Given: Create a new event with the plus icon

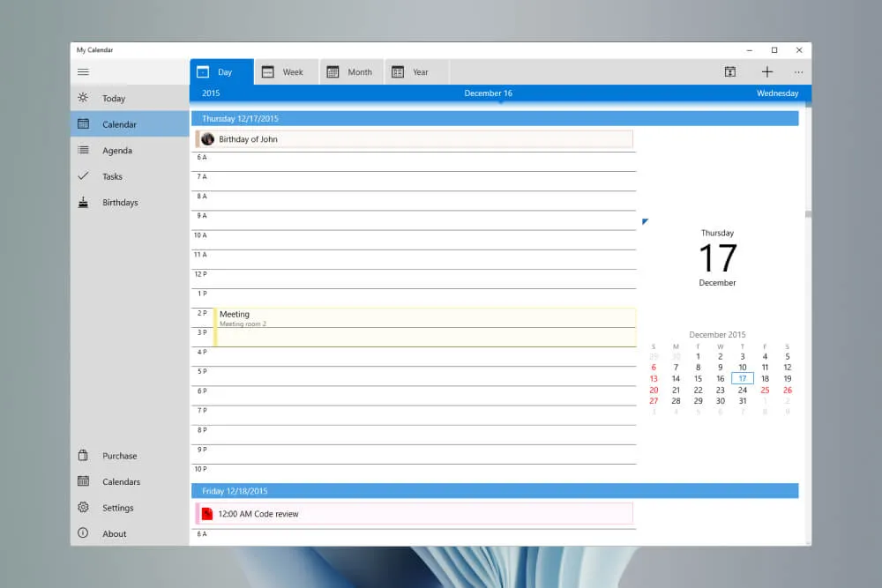Looking at the screenshot, I should (x=767, y=71).
